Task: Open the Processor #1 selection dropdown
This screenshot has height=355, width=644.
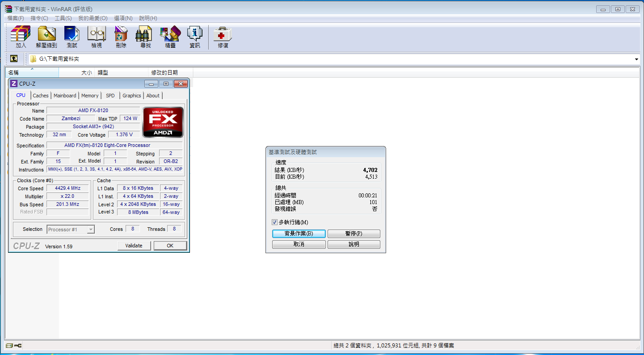Action: point(91,230)
